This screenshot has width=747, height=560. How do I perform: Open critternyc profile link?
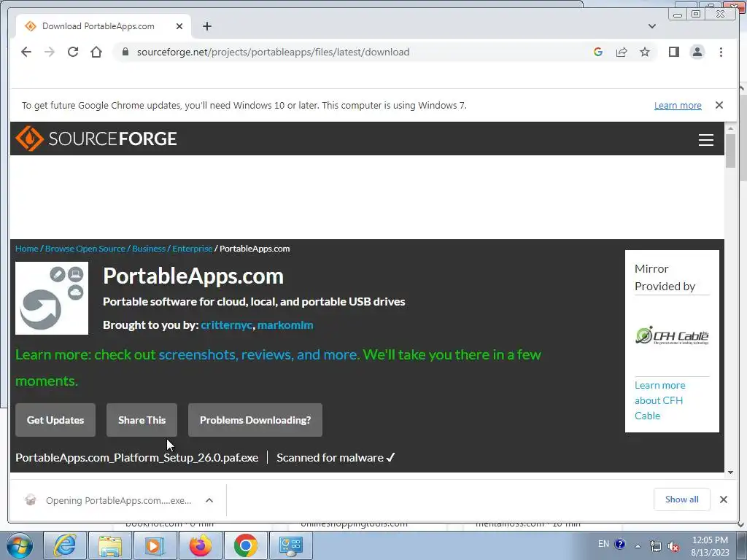click(x=226, y=325)
